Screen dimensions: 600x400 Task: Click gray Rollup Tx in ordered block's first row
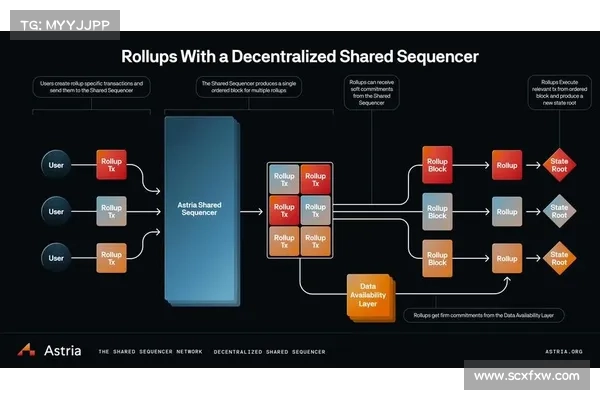(x=284, y=180)
